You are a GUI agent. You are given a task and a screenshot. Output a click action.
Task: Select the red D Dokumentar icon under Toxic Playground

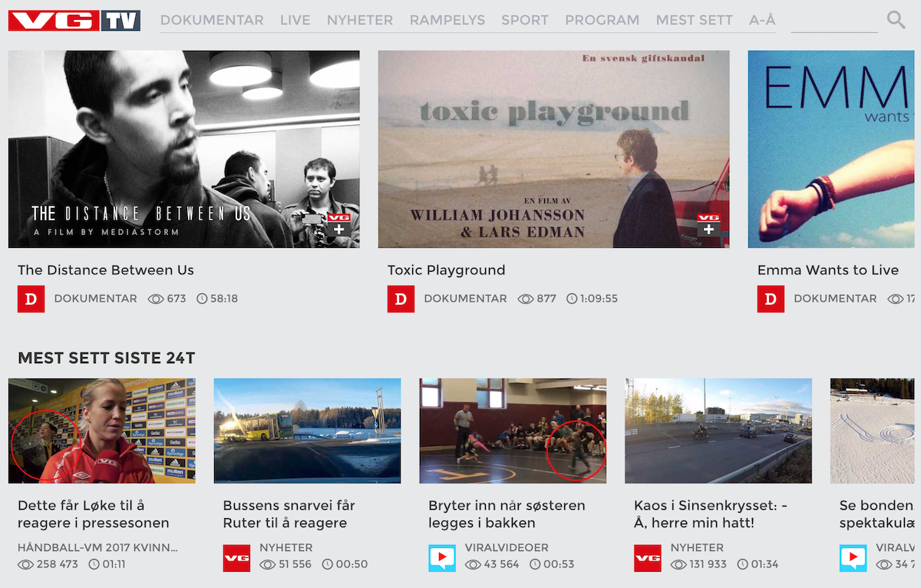(401, 299)
